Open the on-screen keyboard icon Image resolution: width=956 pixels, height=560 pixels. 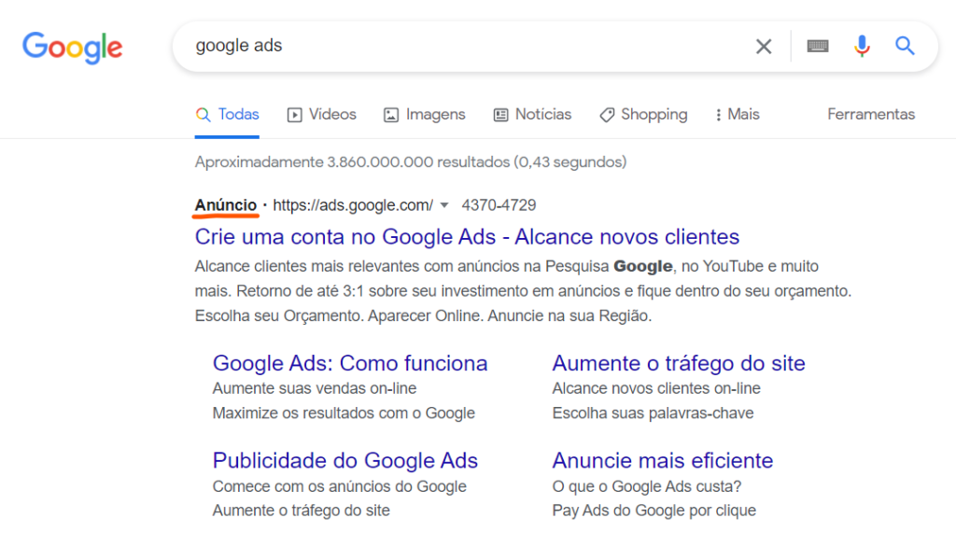pyautogui.click(x=818, y=47)
